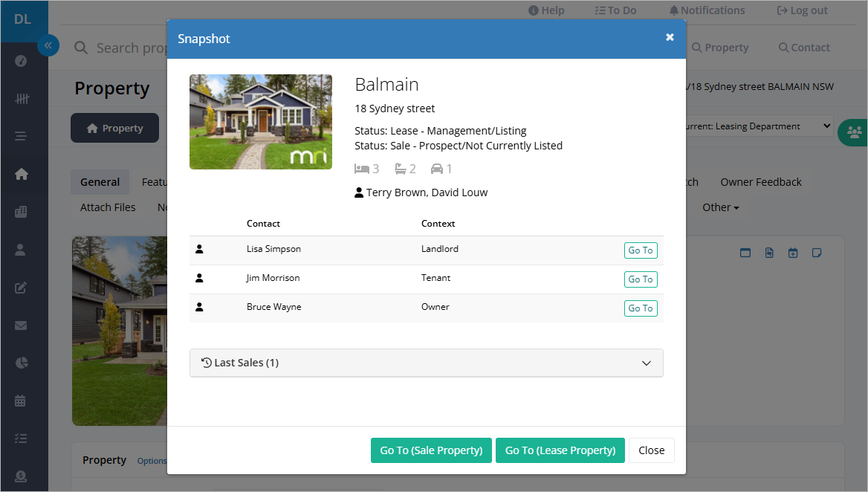
Task: Click Go To (Sale Property) button
Action: point(431,450)
